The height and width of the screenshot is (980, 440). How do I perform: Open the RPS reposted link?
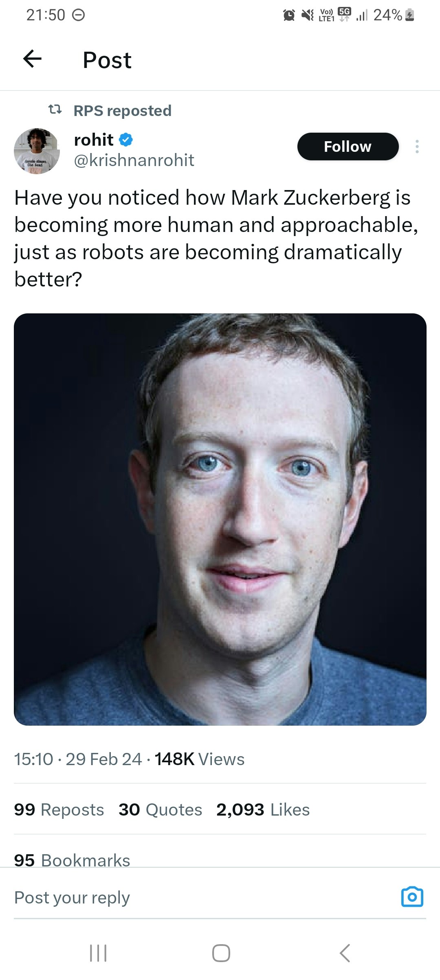point(122,110)
